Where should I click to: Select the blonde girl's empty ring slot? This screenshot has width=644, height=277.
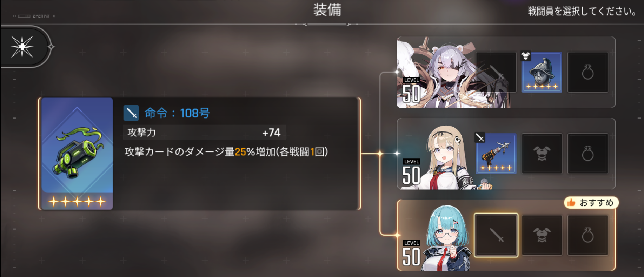click(588, 154)
